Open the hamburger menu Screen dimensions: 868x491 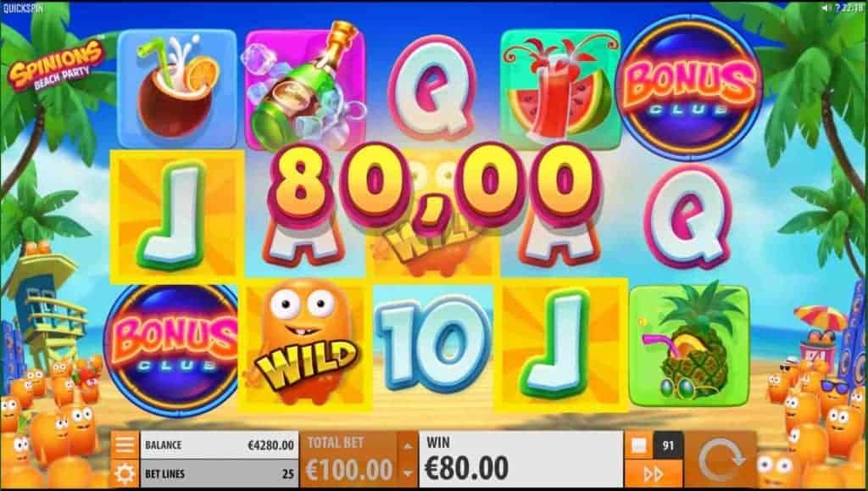pyautogui.click(x=125, y=444)
